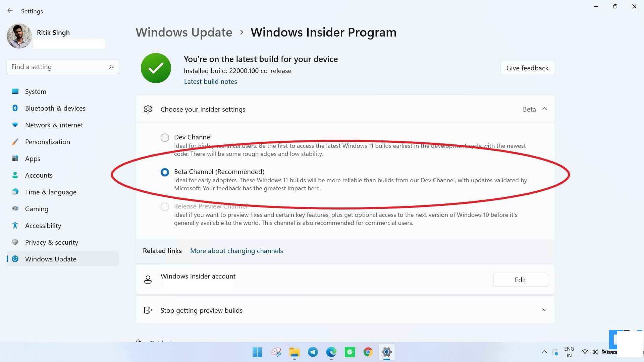
Task: Click the Edge browser icon in taskbar
Action: point(331,352)
